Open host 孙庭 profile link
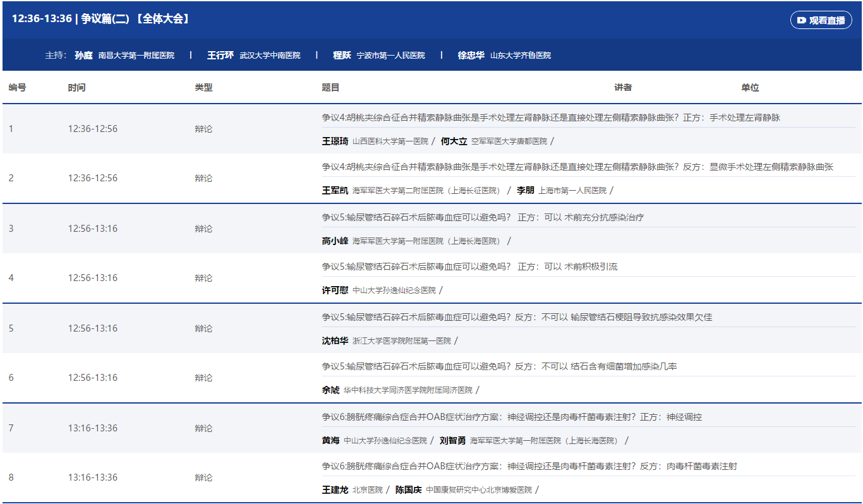Screen dimensions: 863x504 [x=83, y=56]
